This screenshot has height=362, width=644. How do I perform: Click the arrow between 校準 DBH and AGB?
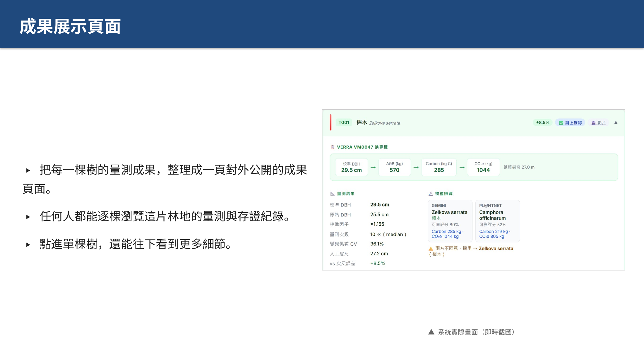tap(373, 168)
